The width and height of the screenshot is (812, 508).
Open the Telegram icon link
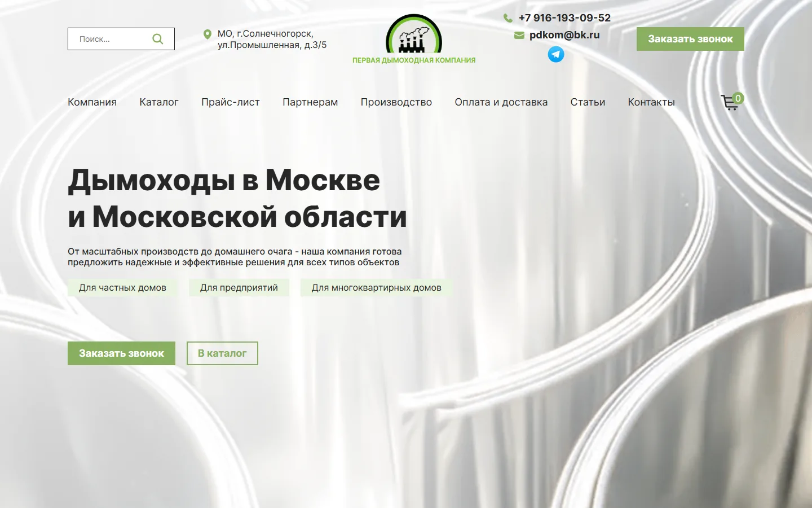click(x=556, y=54)
